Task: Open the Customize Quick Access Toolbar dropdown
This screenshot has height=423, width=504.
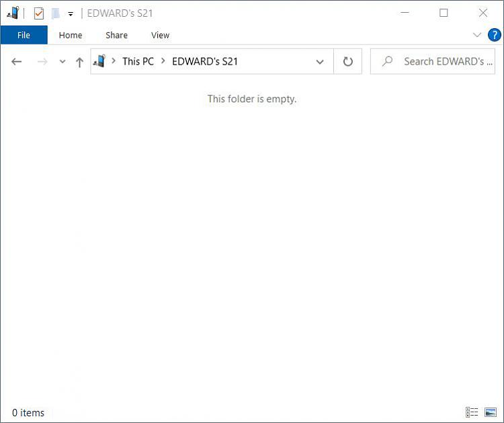Action: click(71, 14)
